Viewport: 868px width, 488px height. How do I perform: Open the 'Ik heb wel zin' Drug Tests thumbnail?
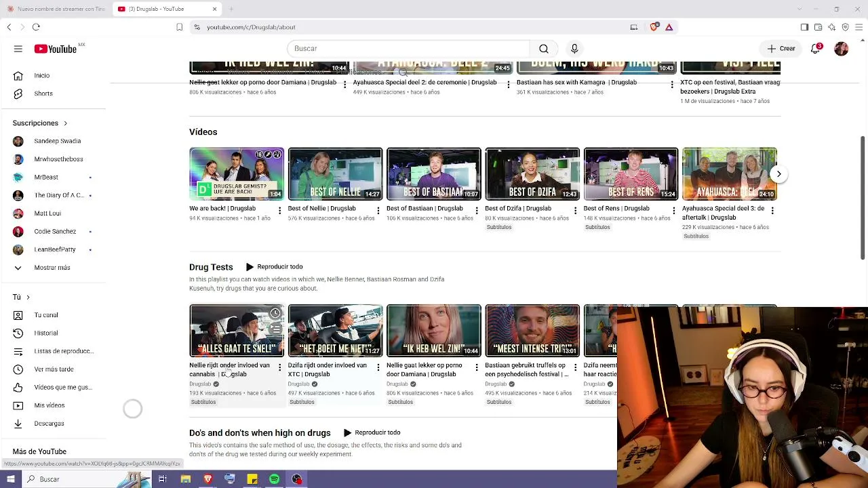coord(434,331)
